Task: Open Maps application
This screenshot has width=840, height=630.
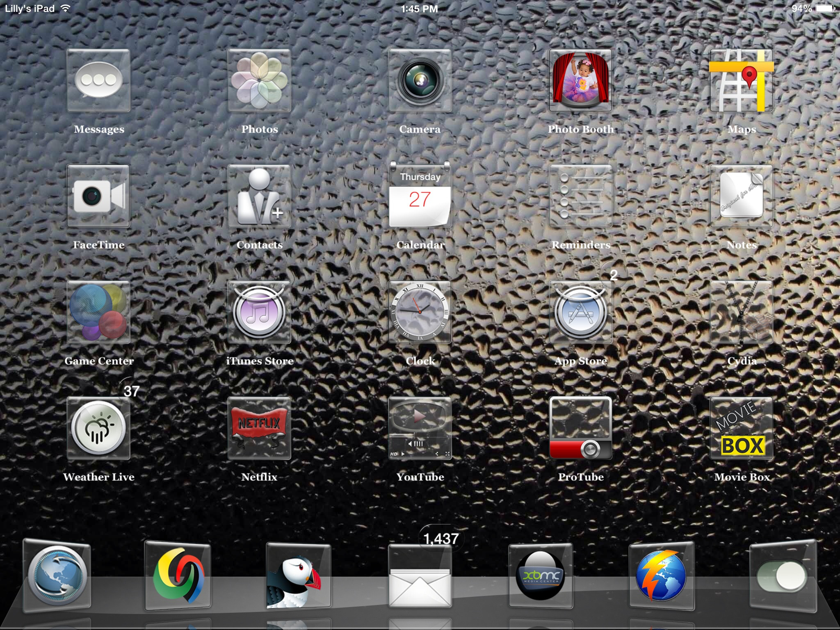Action: (741, 80)
